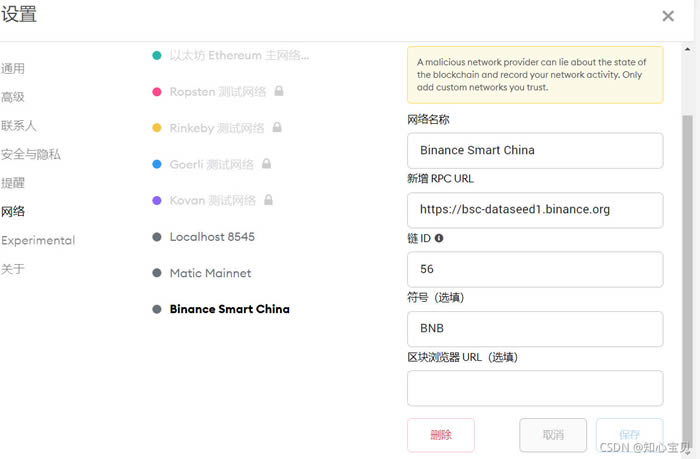This screenshot has height=459, width=700.
Task: Open the 关于 settings section
Action: [x=13, y=269]
